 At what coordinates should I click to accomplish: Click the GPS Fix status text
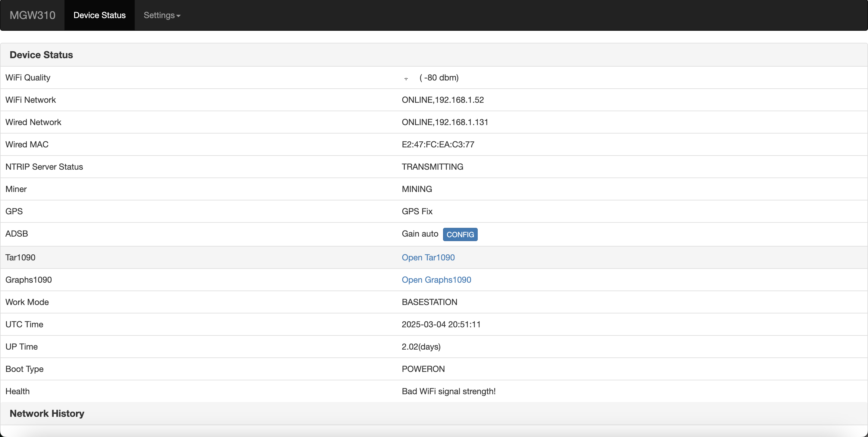(417, 211)
